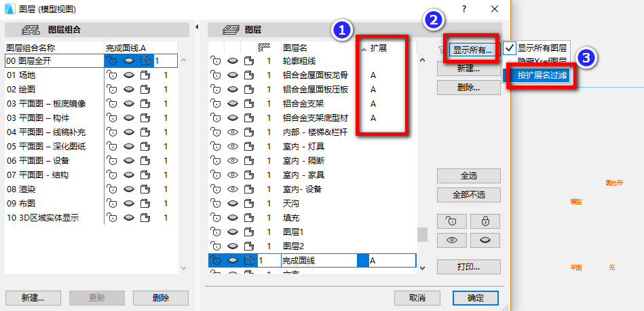The image size is (644, 311).
Task: Click sort arrow beside 扩展 column header
Action: tap(364, 49)
